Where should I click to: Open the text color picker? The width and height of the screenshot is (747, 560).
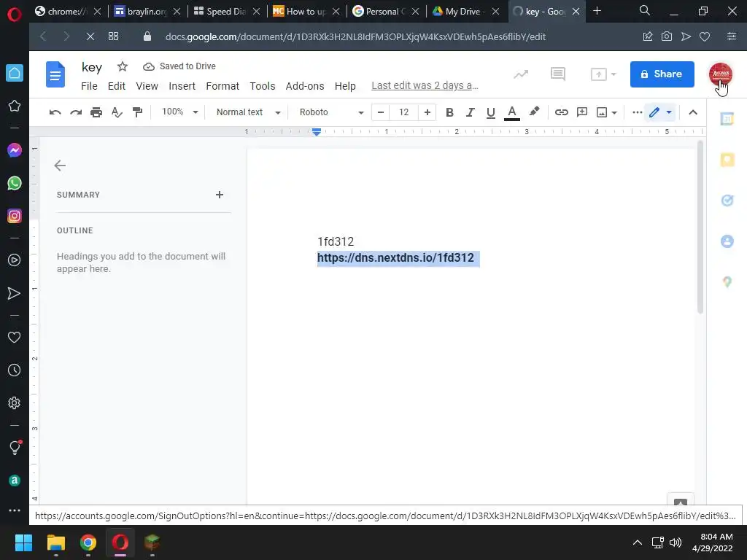coord(511,113)
